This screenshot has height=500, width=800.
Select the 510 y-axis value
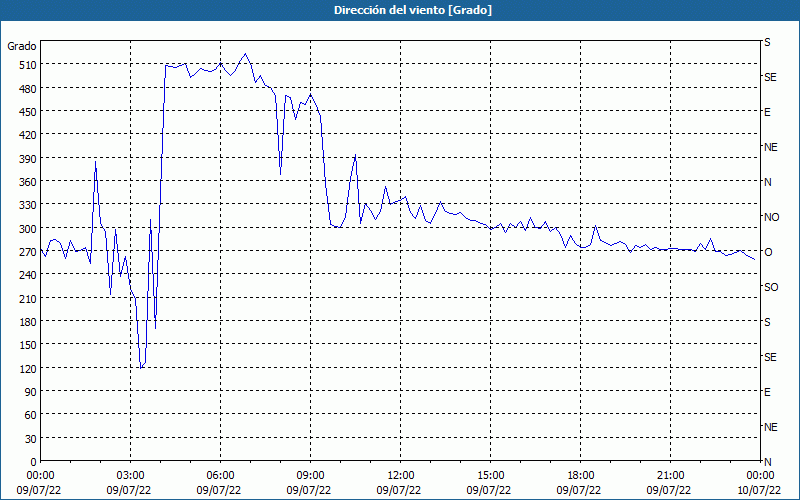(28, 65)
